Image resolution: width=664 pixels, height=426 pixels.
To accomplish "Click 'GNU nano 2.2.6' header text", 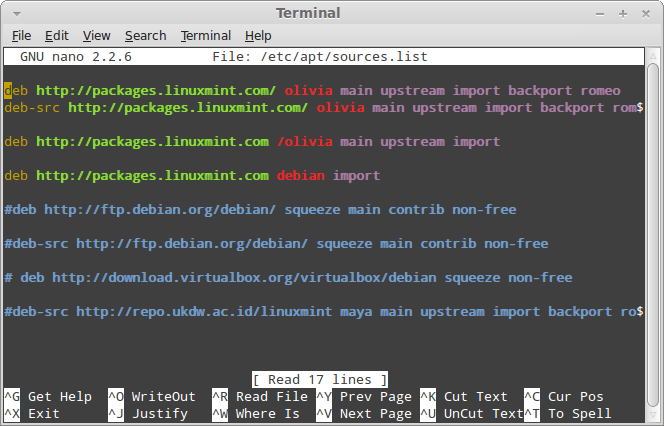I will 76,57.
